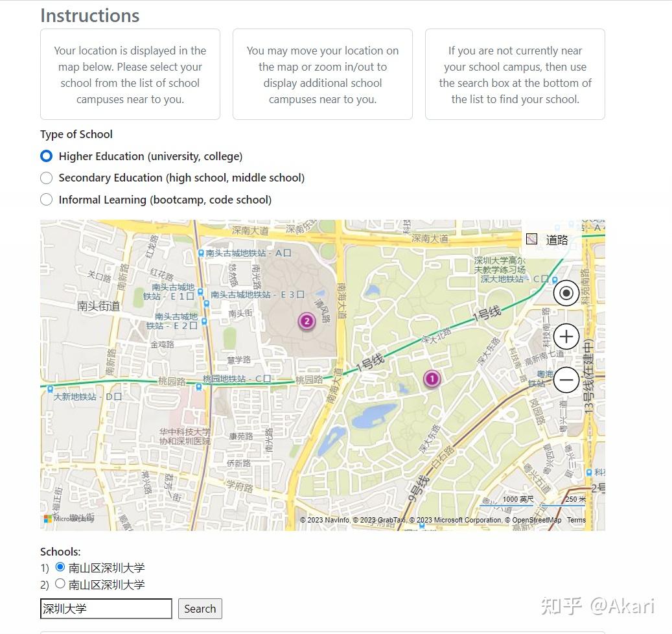Click the metro icon near 南头古城铁站 - E1口
This screenshot has width=672, height=634.
pyautogui.click(x=202, y=293)
